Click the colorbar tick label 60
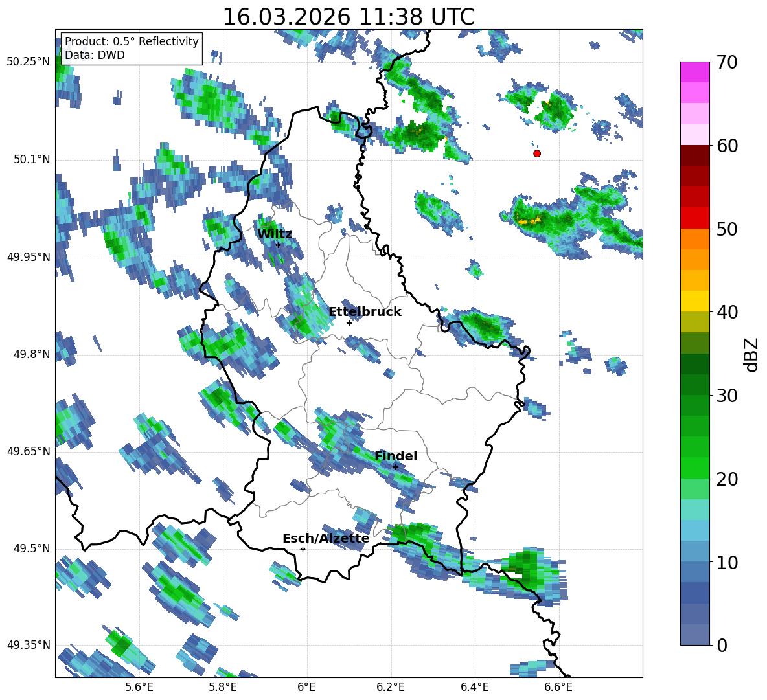 pos(727,146)
